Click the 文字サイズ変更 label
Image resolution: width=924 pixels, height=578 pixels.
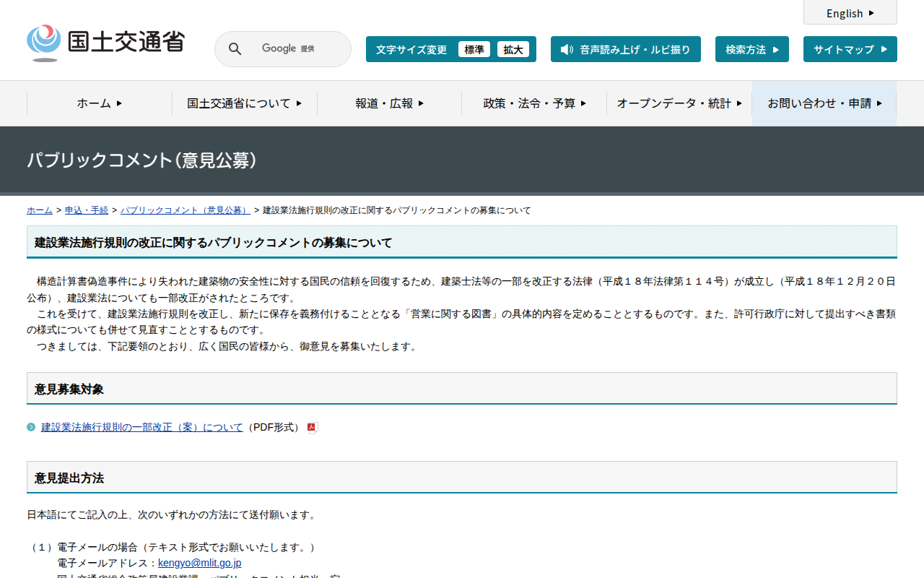pos(411,49)
